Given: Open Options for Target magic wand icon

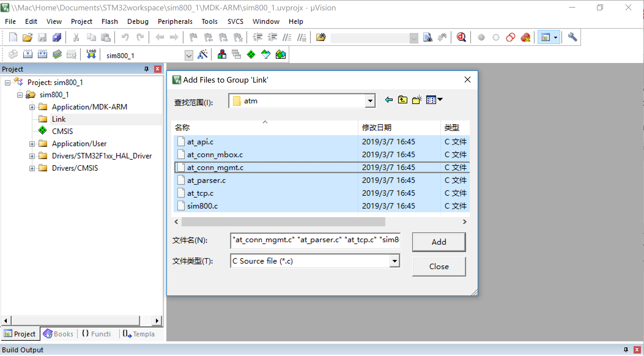Looking at the screenshot, I should tap(202, 55).
